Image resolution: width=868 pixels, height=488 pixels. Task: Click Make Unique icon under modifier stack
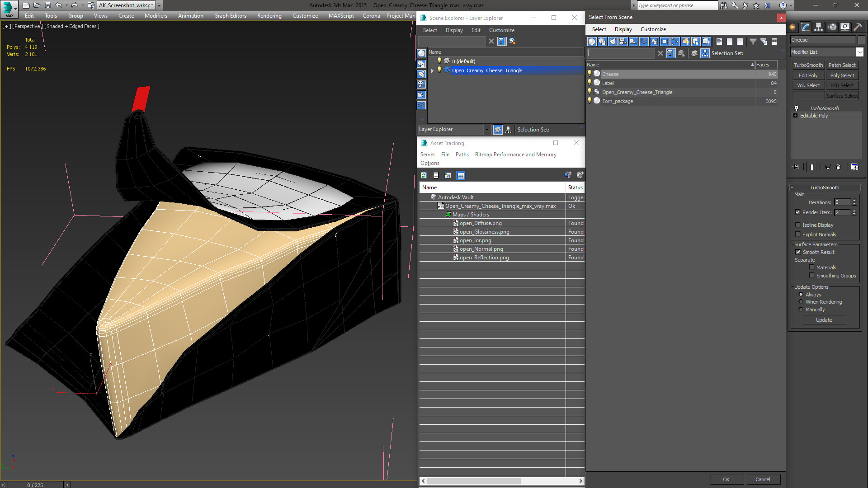(x=828, y=167)
